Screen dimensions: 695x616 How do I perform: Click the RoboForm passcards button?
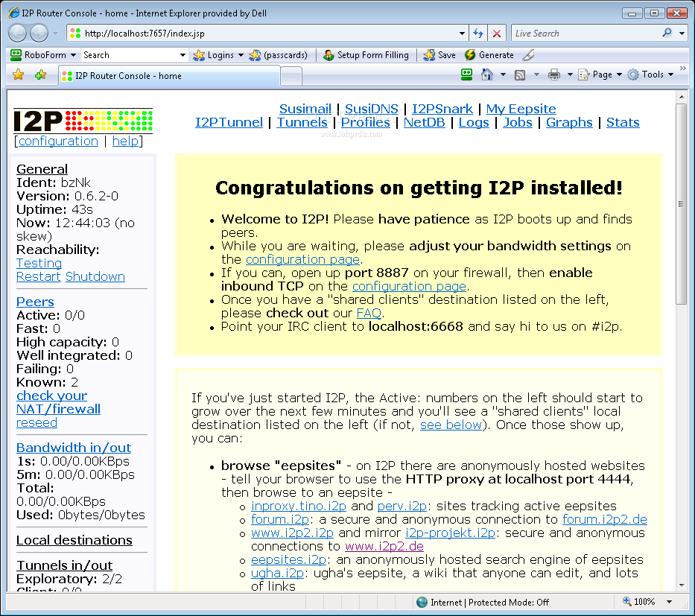(279, 55)
